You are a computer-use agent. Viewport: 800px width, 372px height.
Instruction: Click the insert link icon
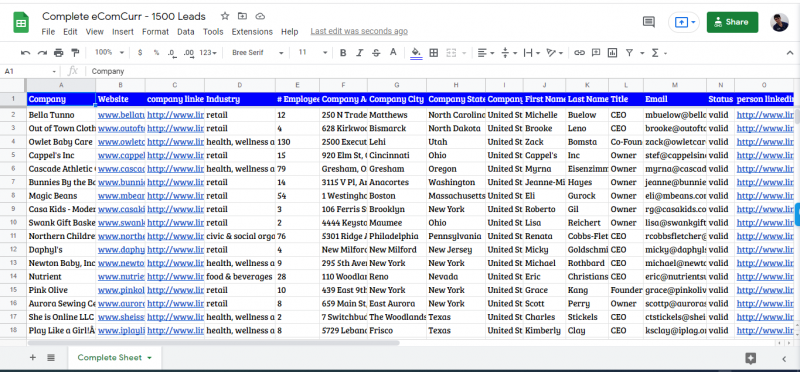[x=579, y=53]
